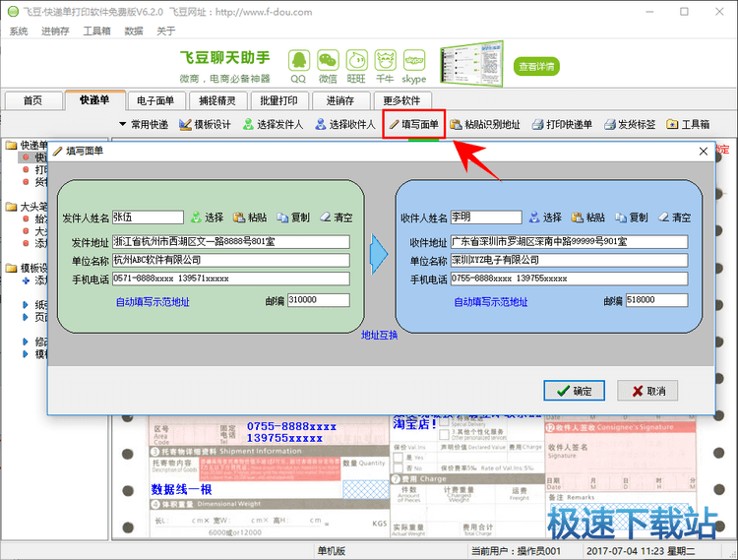Click 数据线一根 text on waybill
Screen dimensions: 738x560
click(182, 490)
